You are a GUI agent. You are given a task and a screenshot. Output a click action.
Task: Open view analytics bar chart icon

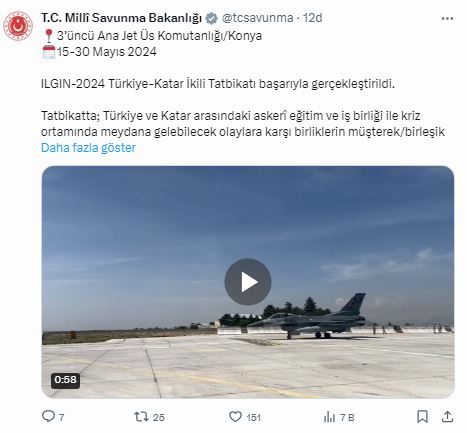(329, 417)
